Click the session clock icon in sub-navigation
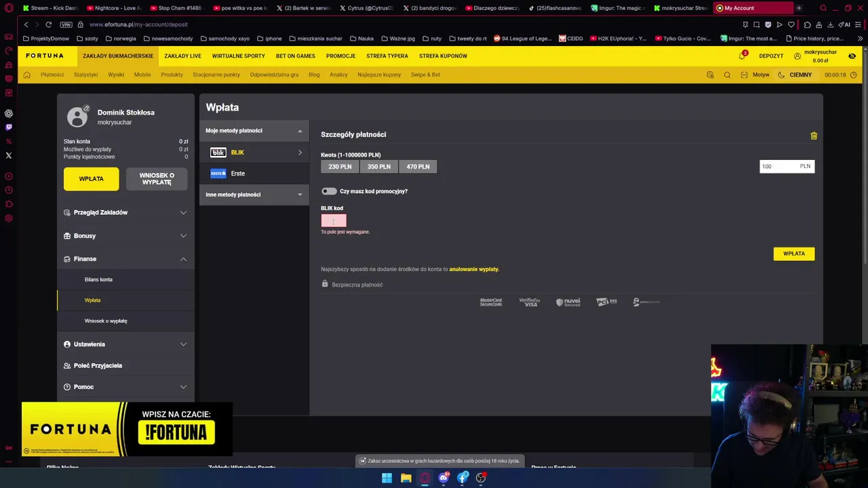 [x=853, y=75]
